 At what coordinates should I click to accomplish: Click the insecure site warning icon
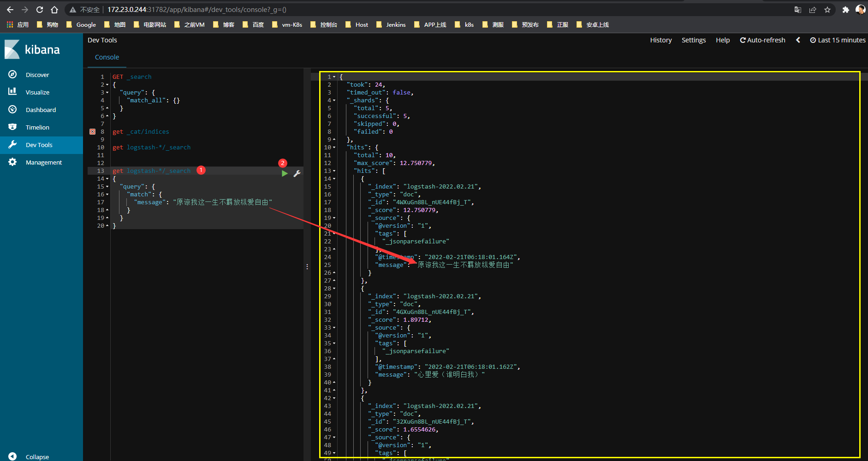(x=72, y=10)
